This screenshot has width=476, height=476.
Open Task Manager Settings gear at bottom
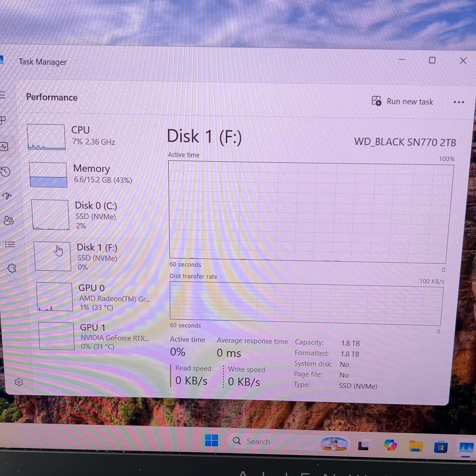[19, 382]
